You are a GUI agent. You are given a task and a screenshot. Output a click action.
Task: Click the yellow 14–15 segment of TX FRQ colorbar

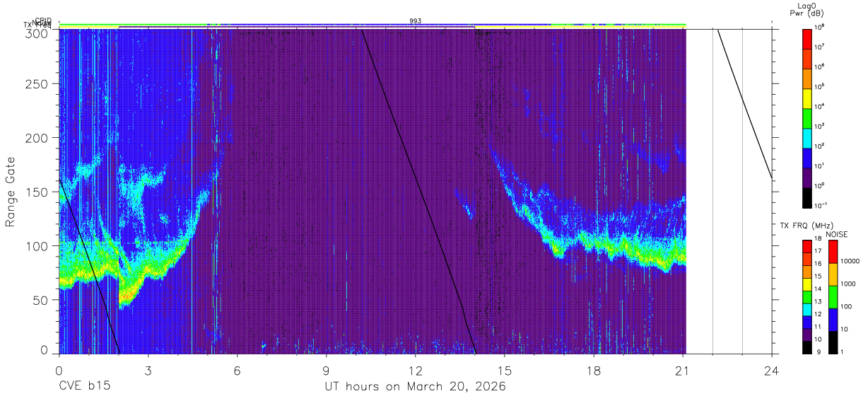pyautogui.click(x=807, y=284)
